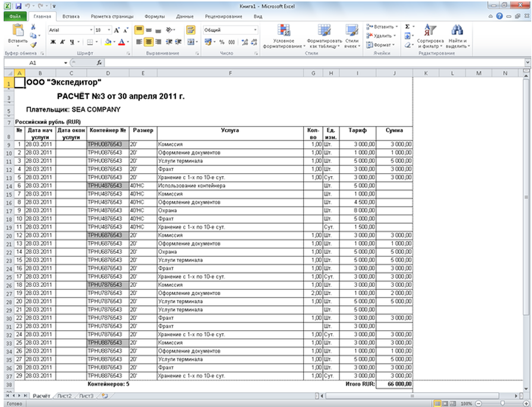Click the Insert Function fx icon

pos(99,62)
